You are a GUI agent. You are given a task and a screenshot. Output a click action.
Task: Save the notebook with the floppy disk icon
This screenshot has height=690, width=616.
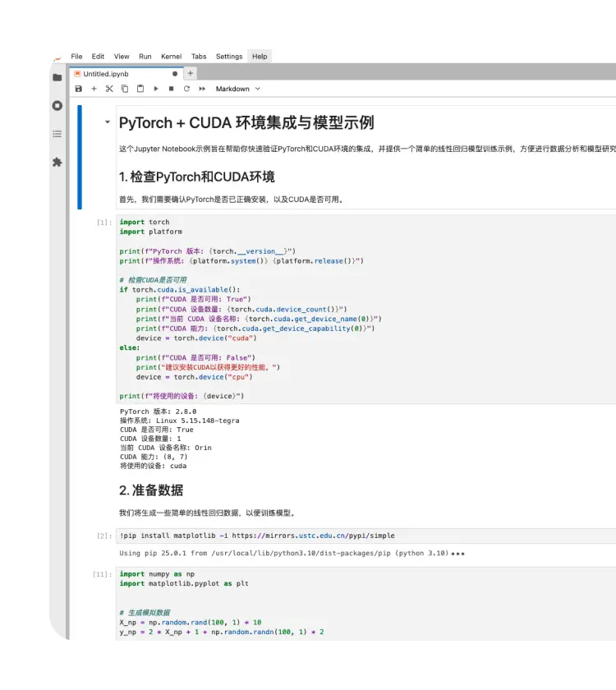tap(79, 89)
